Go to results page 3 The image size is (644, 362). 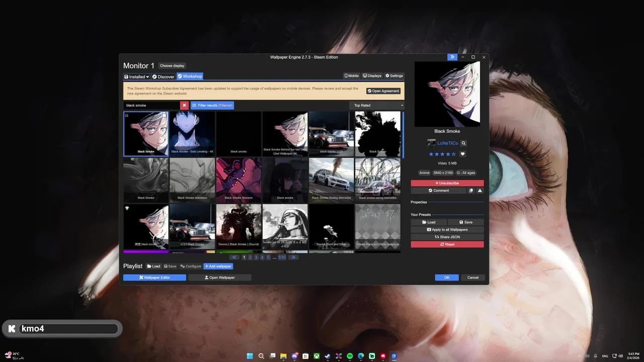[256, 257]
